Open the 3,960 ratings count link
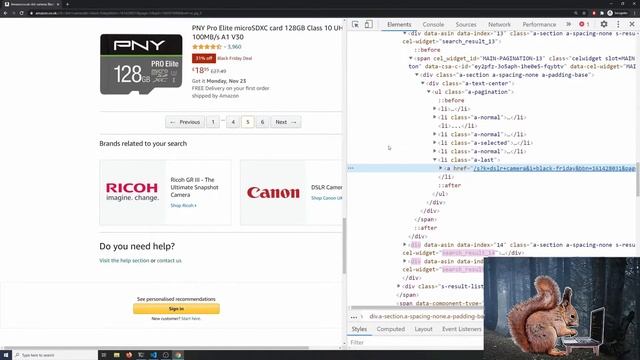The width and height of the screenshot is (640, 360). tap(234, 47)
